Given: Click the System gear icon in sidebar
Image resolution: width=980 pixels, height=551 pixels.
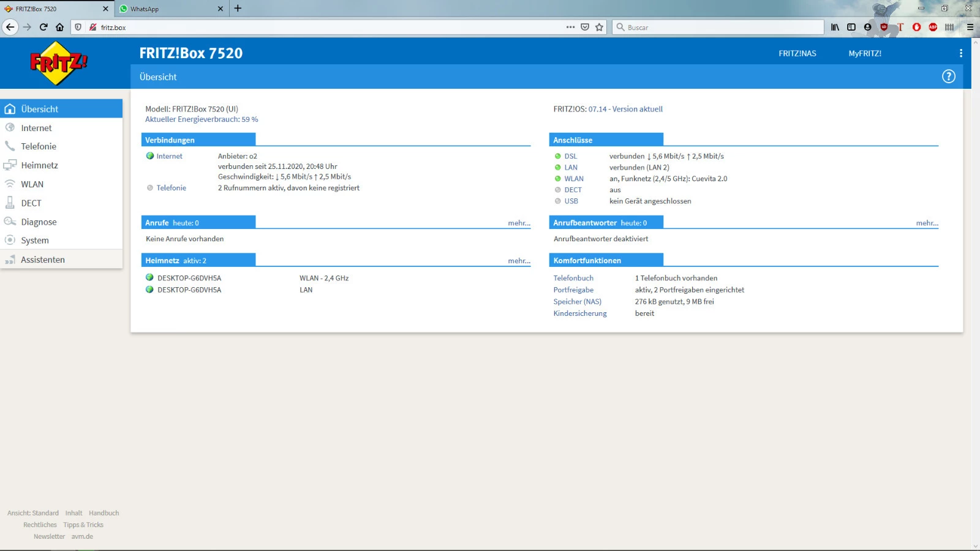Looking at the screenshot, I should coord(10,240).
